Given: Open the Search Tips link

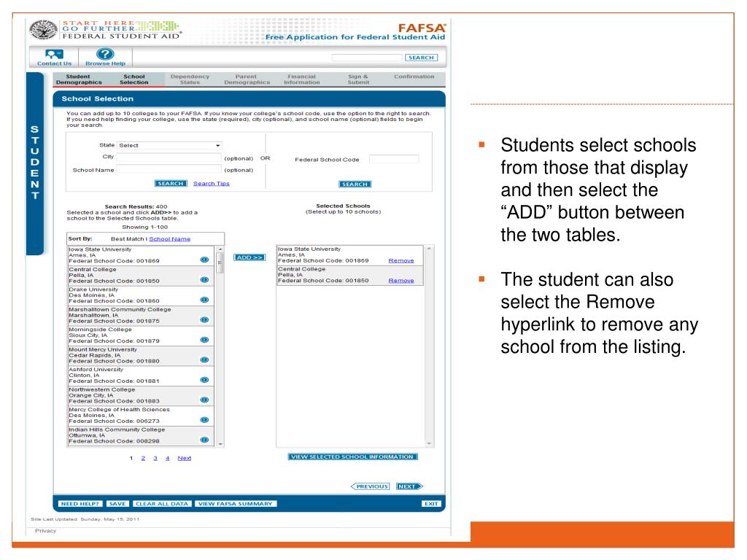Looking at the screenshot, I should point(211,183).
